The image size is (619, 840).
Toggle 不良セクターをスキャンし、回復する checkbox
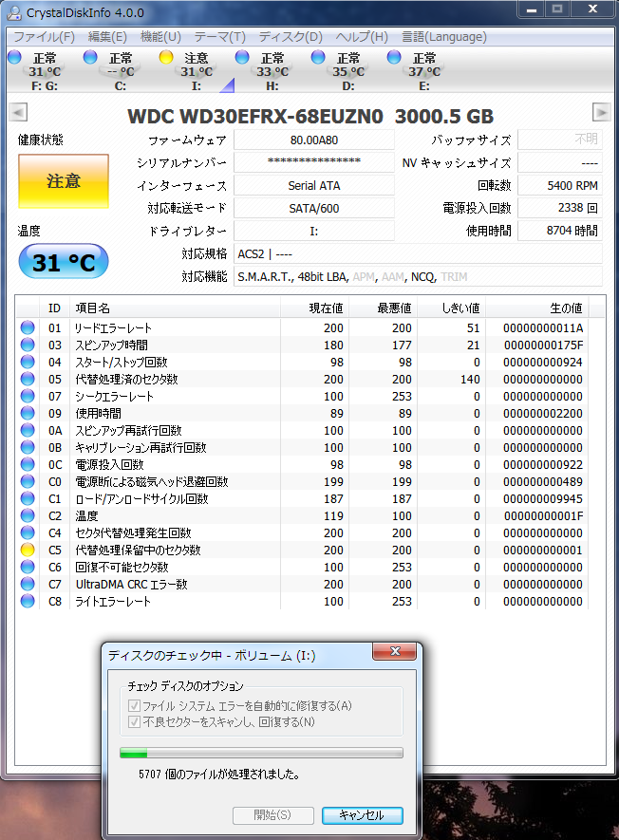[135, 722]
